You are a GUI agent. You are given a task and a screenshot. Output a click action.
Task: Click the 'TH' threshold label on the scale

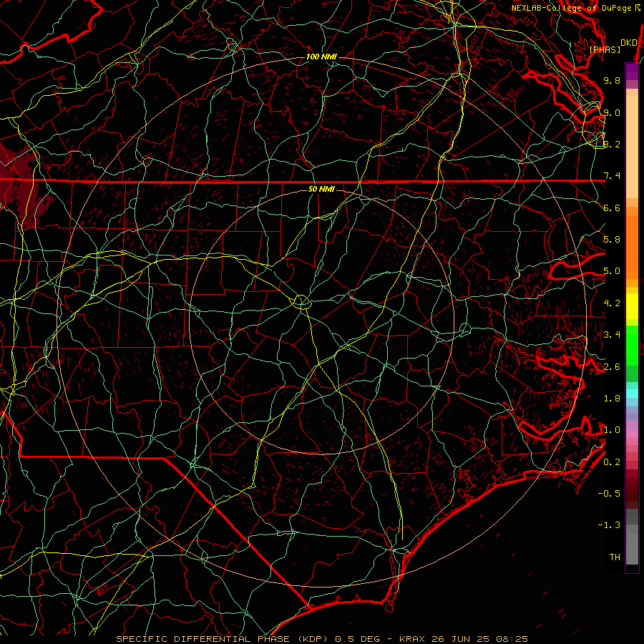(x=615, y=557)
